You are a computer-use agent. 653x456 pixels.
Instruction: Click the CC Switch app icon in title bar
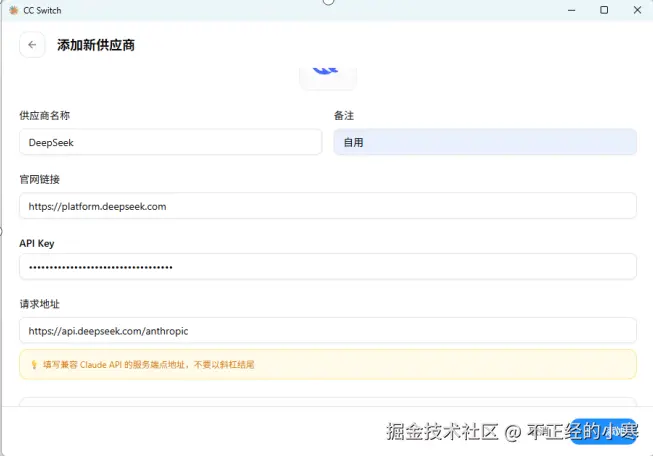pyautogui.click(x=14, y=10)
